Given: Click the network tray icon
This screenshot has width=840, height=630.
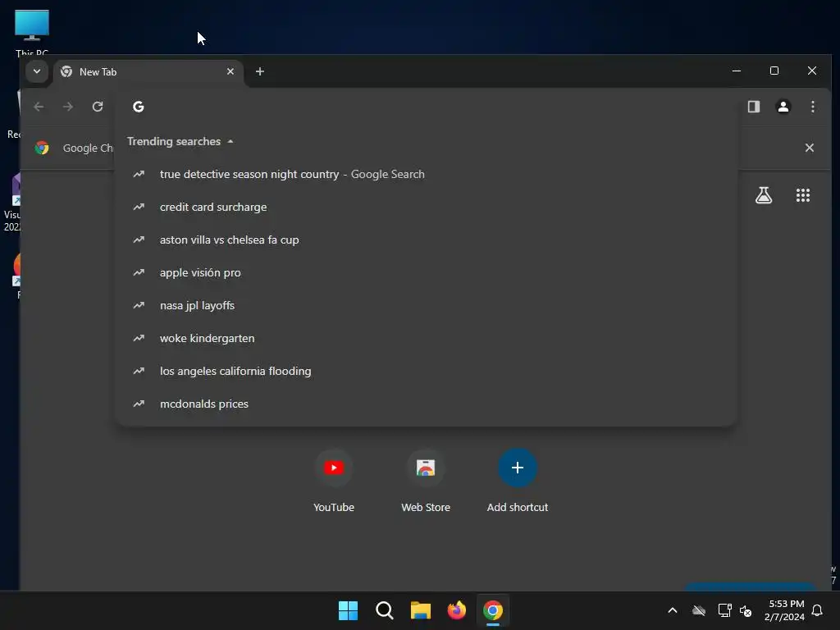Looking at the screenshot, I should pyautogui.click(x=724, y=610).
